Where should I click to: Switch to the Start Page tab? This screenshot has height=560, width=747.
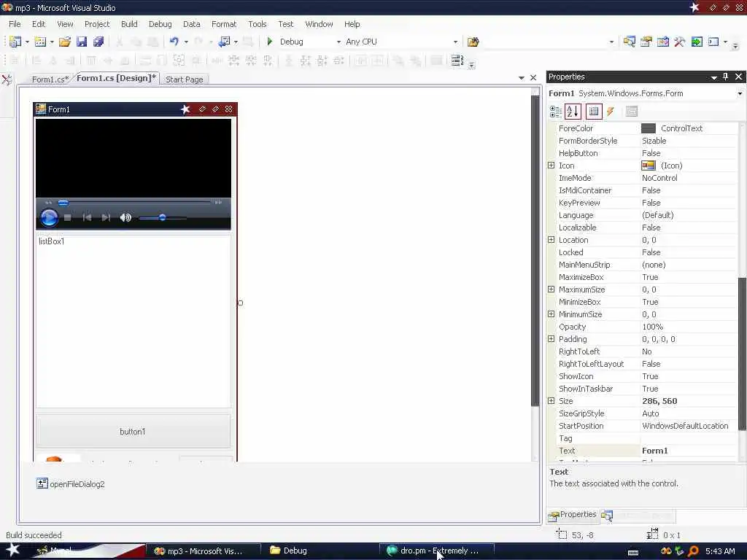[185, 79]
